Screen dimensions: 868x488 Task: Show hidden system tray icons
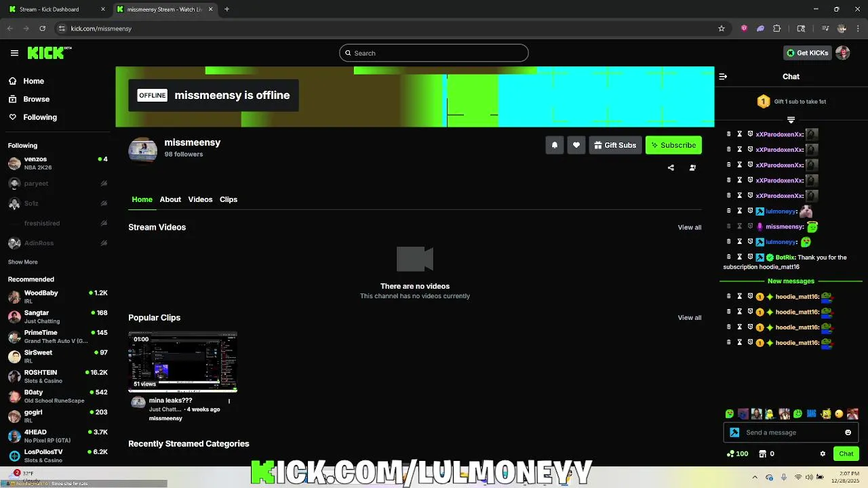tap(755, 476)
